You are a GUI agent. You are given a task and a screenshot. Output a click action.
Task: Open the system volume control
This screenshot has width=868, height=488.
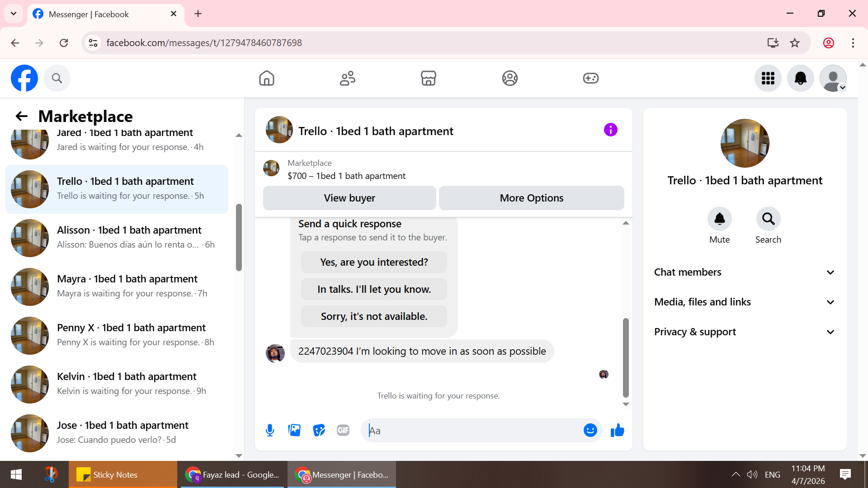(x=752, y=474)
